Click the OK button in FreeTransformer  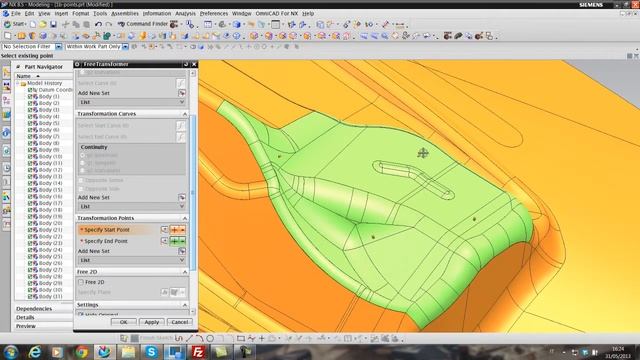[x=124, y=322]
